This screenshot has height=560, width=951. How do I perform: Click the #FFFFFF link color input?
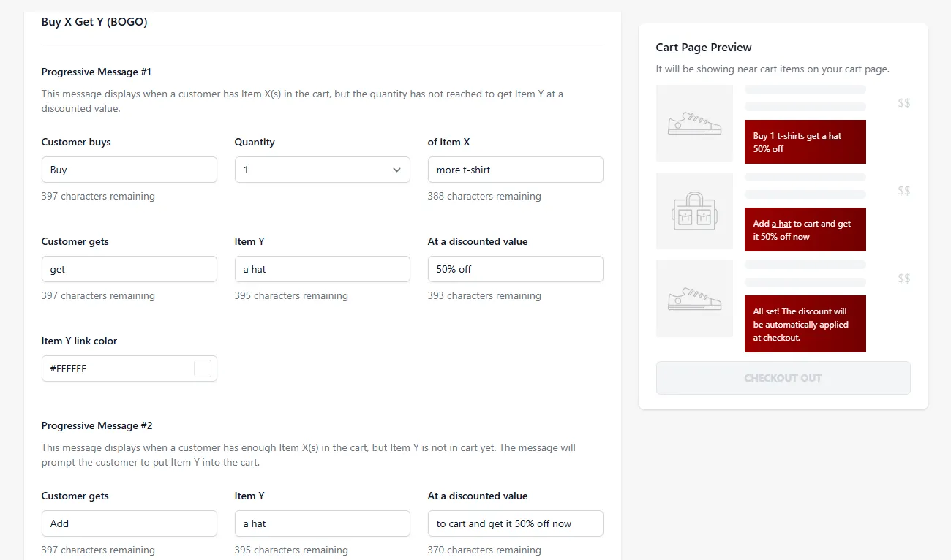tap(129, 368)
